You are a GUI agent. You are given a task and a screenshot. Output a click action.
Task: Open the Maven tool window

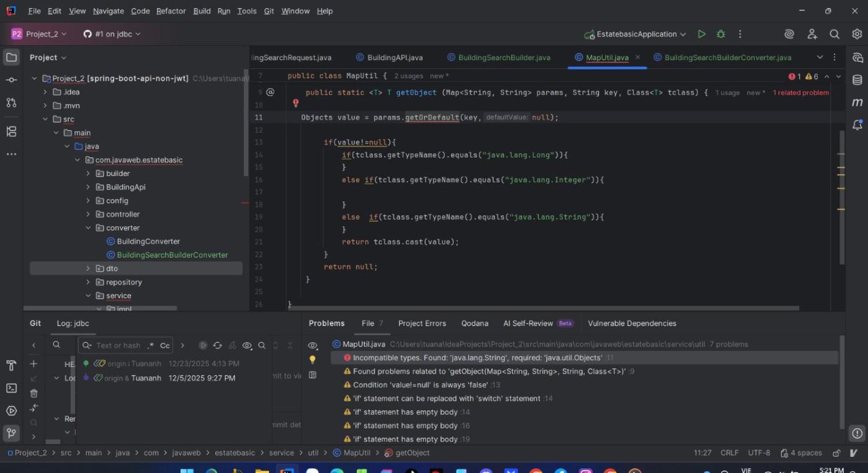click(857, 102)
